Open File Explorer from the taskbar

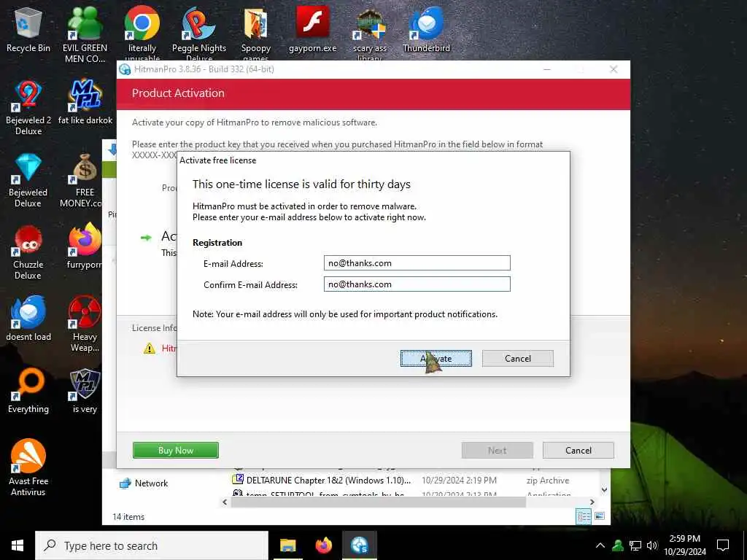pyautogui.click(x=287, y=545)
